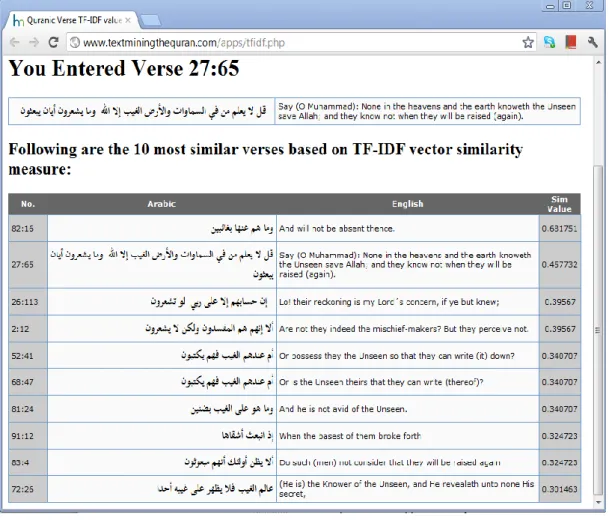Go forward with the browser forward arrow
This screenshot has width=609, height=520.
(34, 42)
